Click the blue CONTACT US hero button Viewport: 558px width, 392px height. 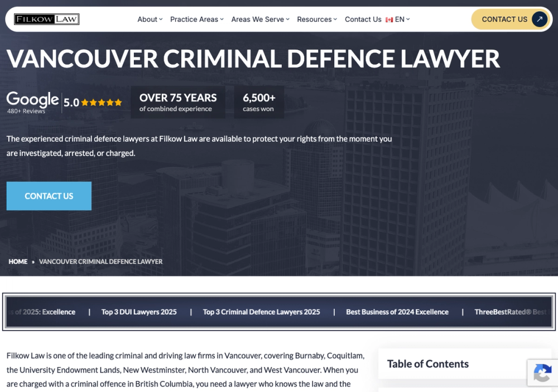click(49, 196)
